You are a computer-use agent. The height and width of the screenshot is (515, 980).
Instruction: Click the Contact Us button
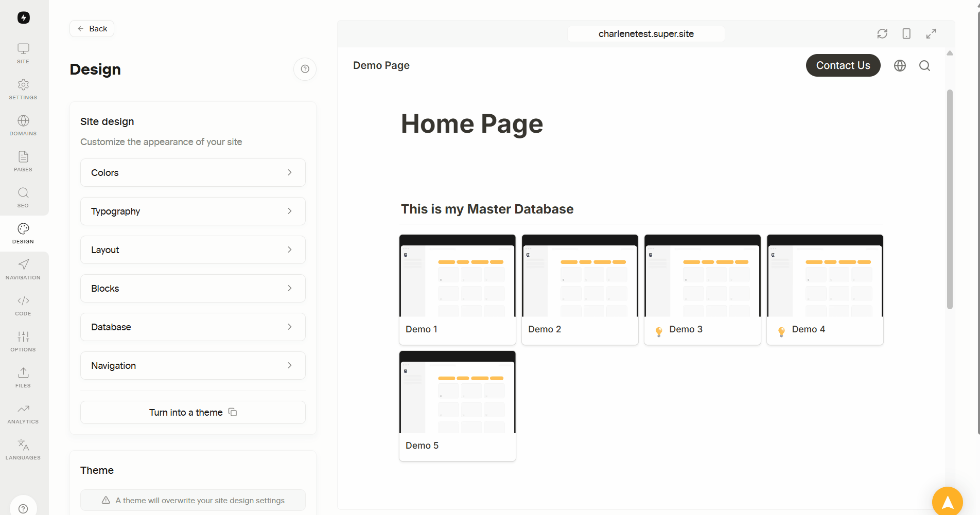(x=843, y=65)
